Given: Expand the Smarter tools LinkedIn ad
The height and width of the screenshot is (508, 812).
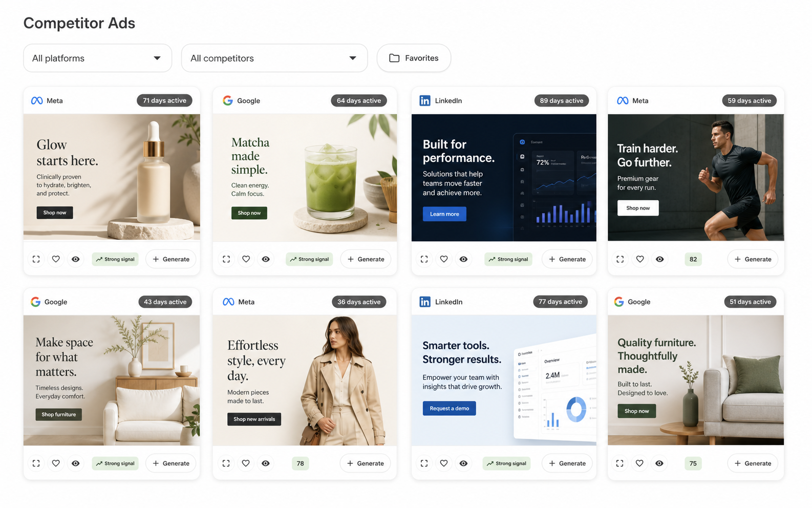Looking at the screenshot, I should click(424, 463).
